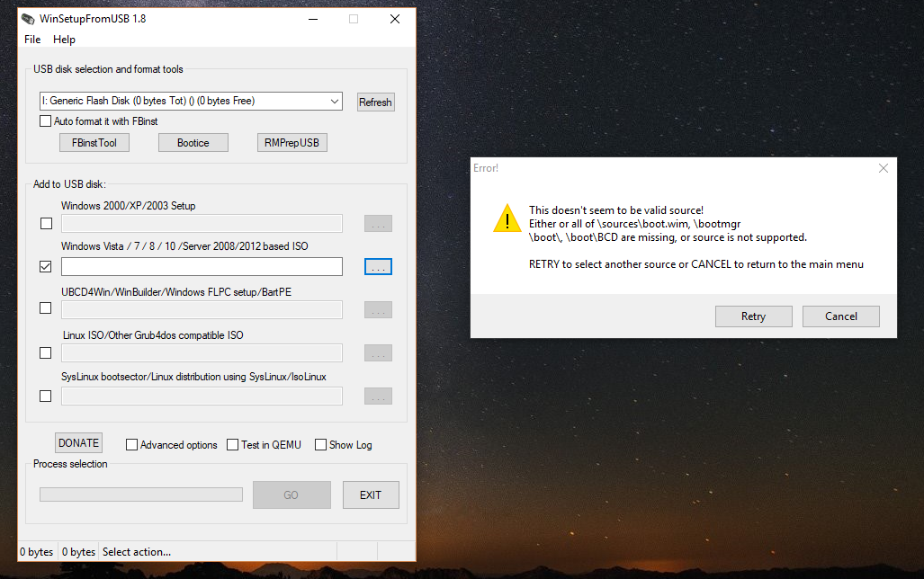Enable Show Log

pos(320,445)
